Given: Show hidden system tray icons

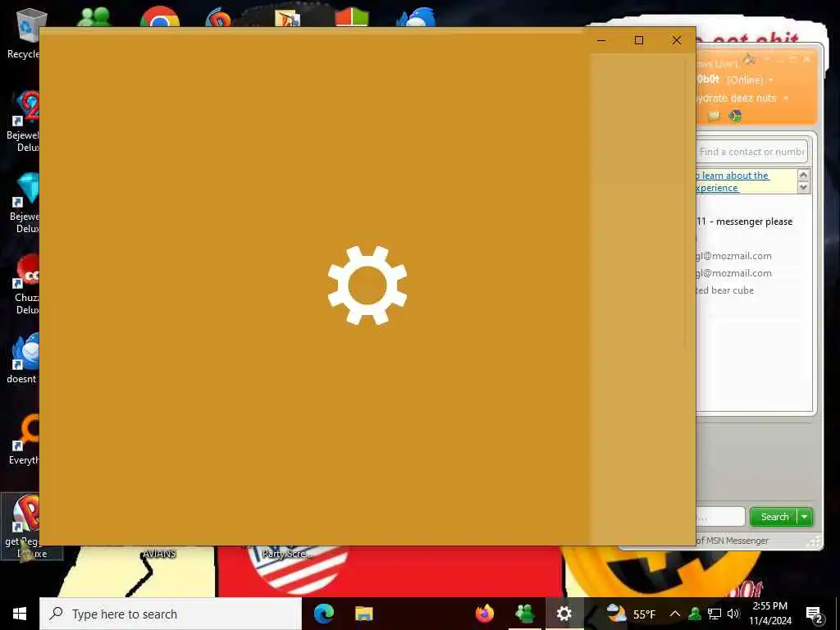Looking at the screenshot, I should [x=675, y=614].
